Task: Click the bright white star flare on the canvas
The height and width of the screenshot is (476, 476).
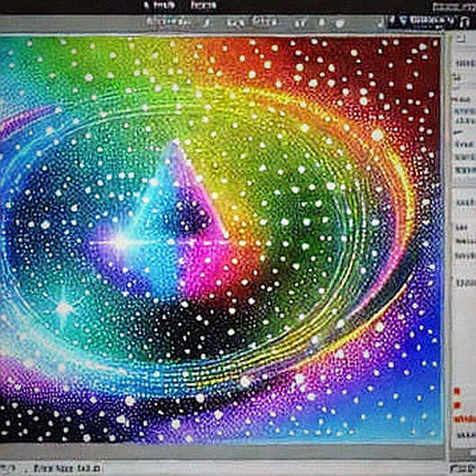Action: [121, 242]
